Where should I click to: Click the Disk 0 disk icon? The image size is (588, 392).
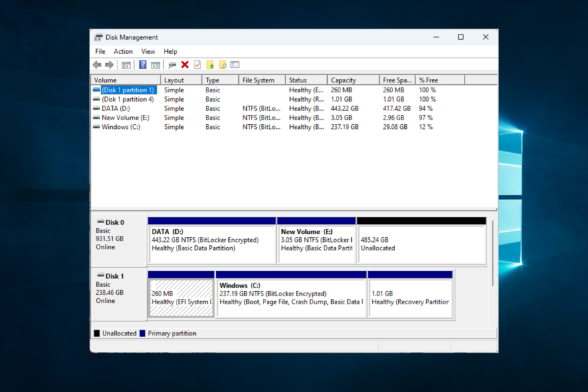click(x=100, y=222)
